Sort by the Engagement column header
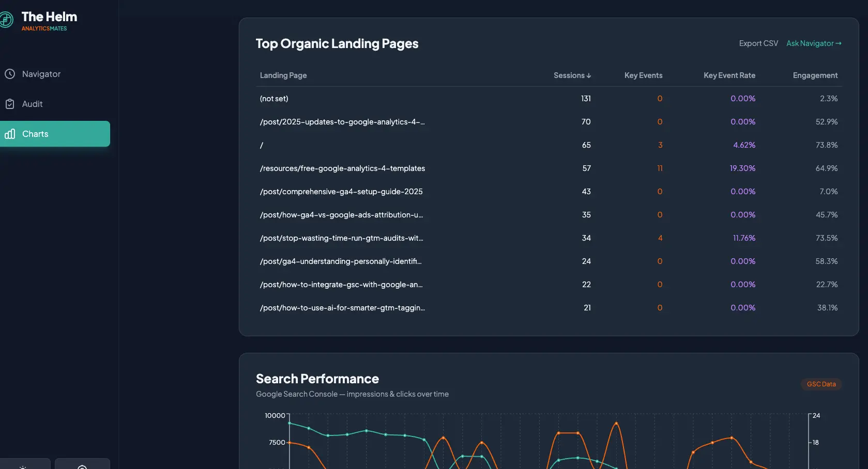The image size is (868, 469). (x=815, y=75)
